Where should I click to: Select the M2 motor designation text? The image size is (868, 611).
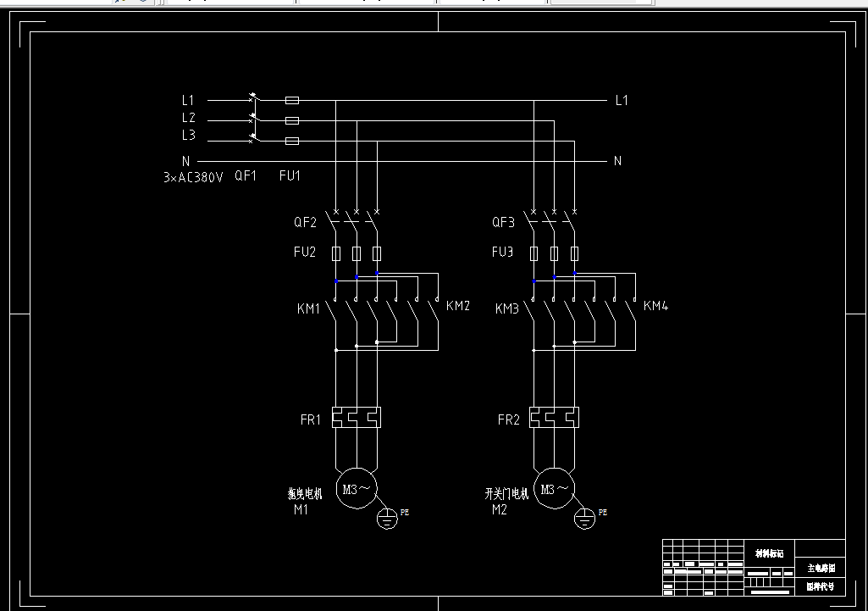click(500, 509)
